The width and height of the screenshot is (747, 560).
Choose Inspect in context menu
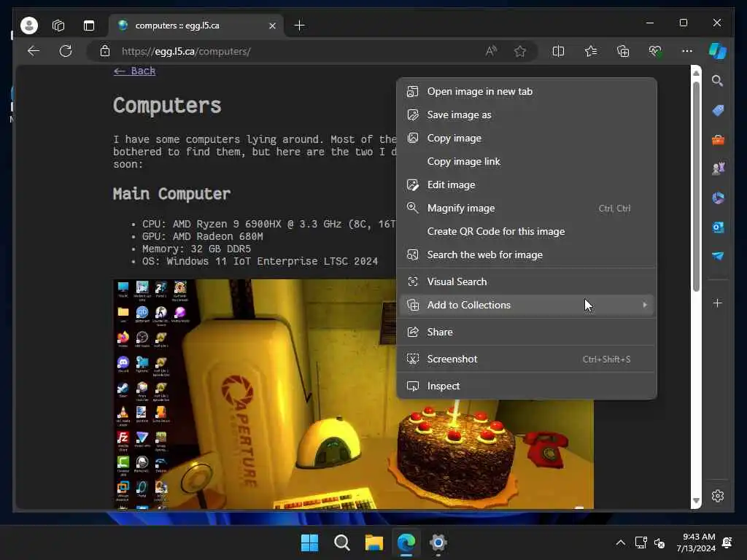pos(527,386)
